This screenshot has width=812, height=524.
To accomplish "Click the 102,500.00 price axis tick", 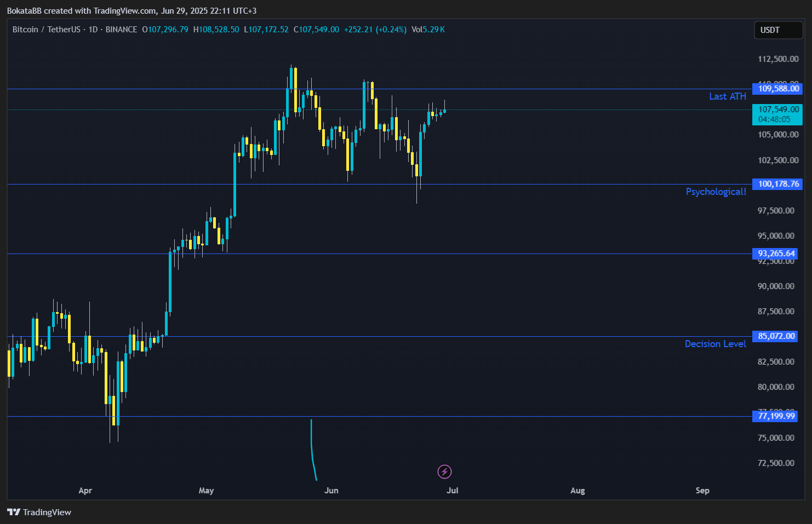I will 778,160.
